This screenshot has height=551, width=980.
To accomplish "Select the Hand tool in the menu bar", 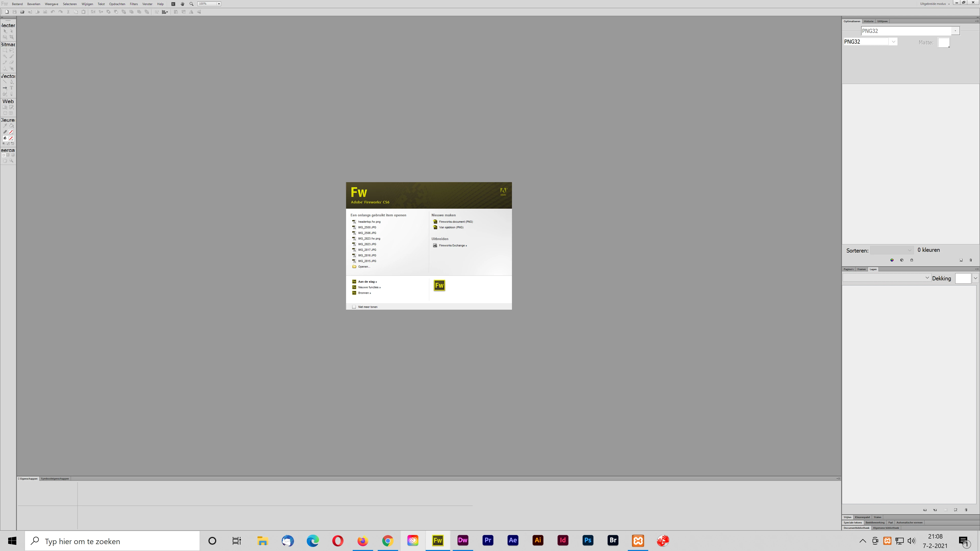I will [x=183, y=4].
